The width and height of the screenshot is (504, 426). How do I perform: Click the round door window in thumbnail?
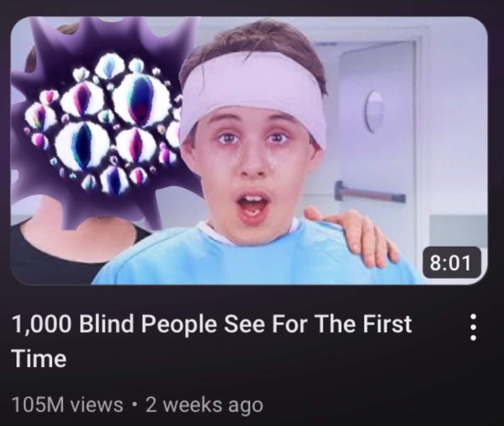(x=374, y=112)
